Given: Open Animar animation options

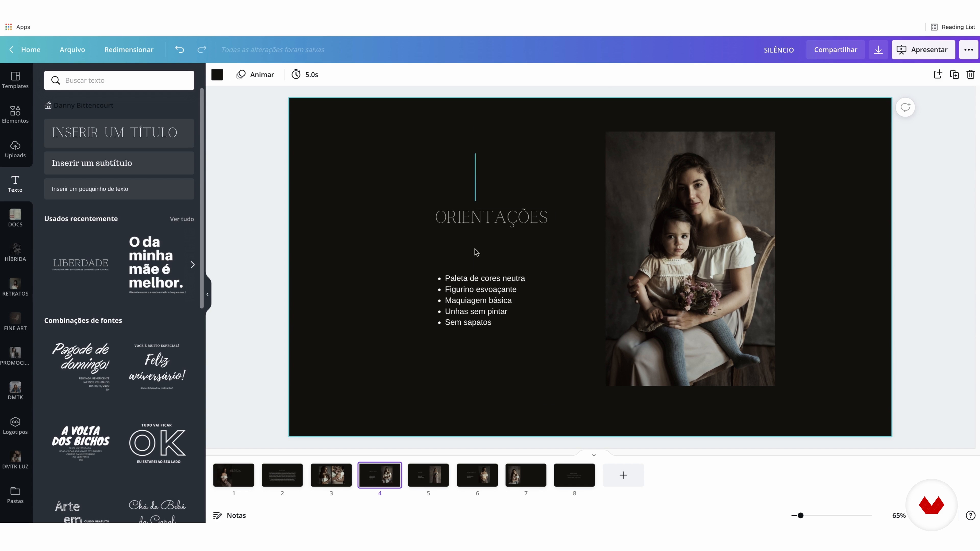Looking at the screenshot, I should 255,74.
